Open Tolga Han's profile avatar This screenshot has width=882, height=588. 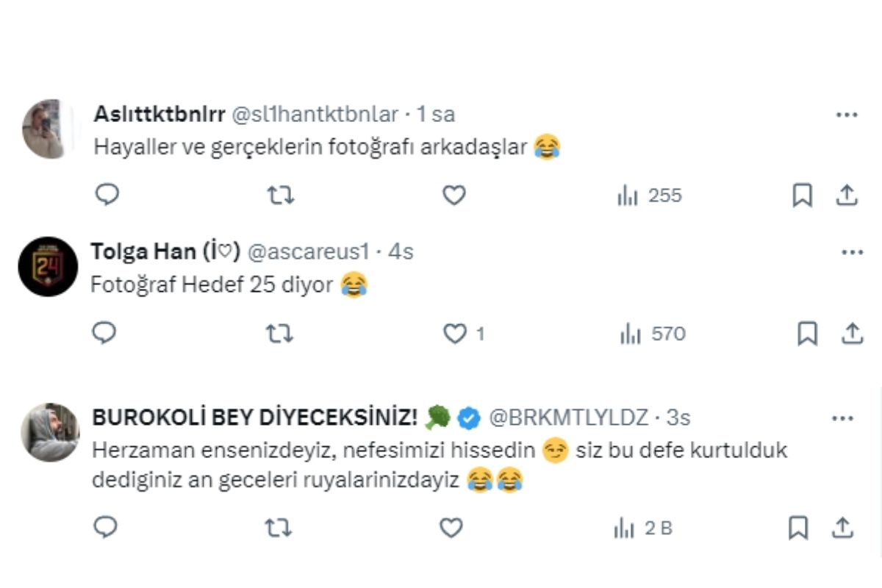(48, 267)
